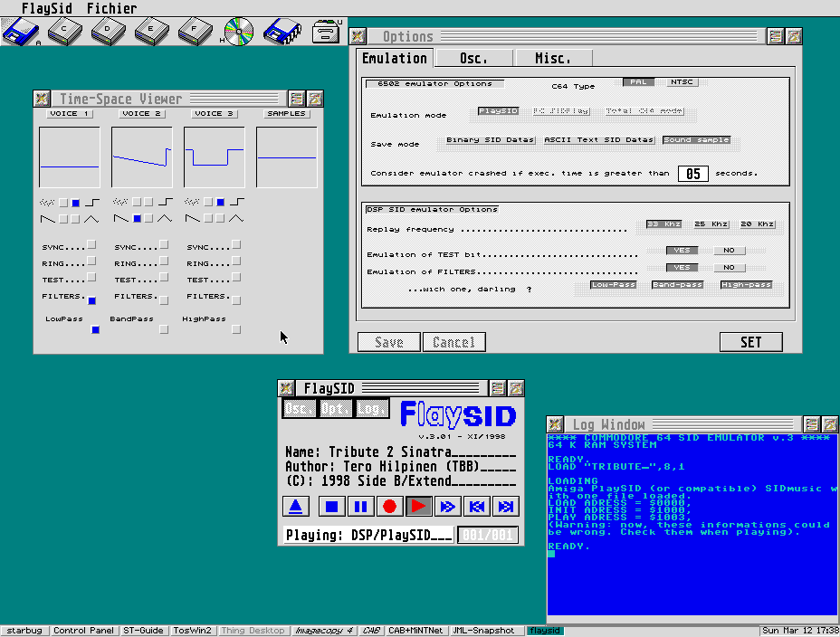Open the CD-ROM drive H icon
This screenshot has width=840, height=637.
click(x=238, y=32)
